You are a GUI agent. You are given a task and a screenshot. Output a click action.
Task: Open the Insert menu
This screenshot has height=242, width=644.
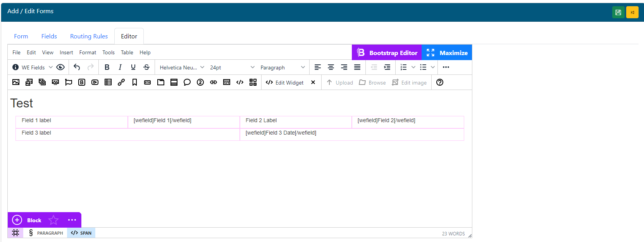pyautogui.click(x=66, y=52)
